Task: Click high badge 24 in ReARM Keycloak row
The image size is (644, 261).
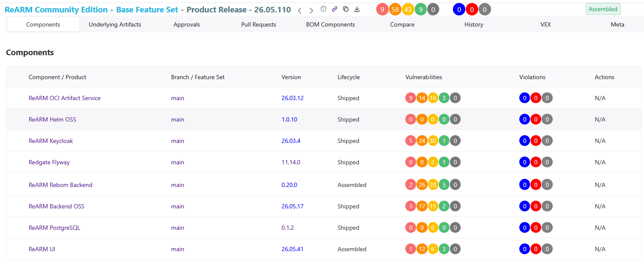Action: click(422, 141)
